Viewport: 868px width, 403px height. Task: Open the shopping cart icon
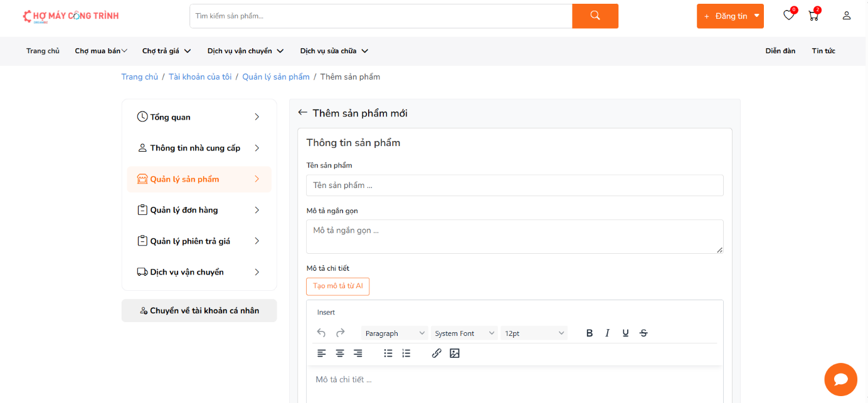[813, 16]
